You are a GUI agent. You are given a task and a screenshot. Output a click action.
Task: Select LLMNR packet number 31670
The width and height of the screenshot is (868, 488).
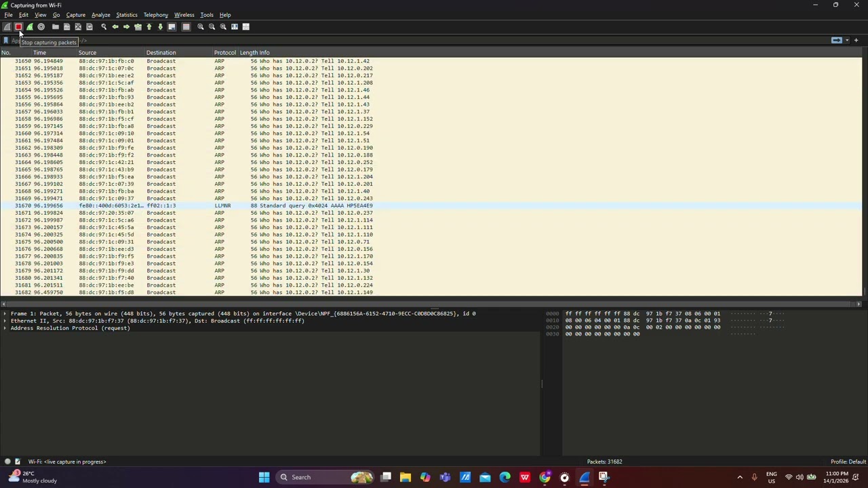point(431,205)
